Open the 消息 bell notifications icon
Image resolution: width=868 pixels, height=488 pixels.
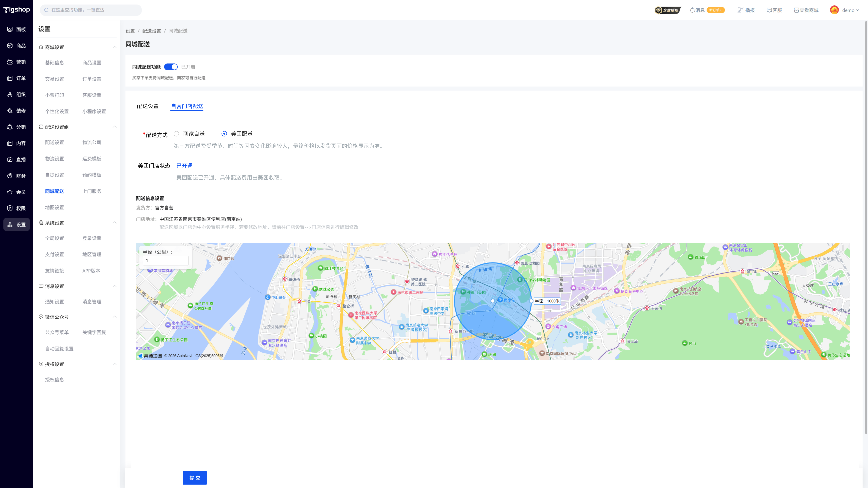coord(692,10)
